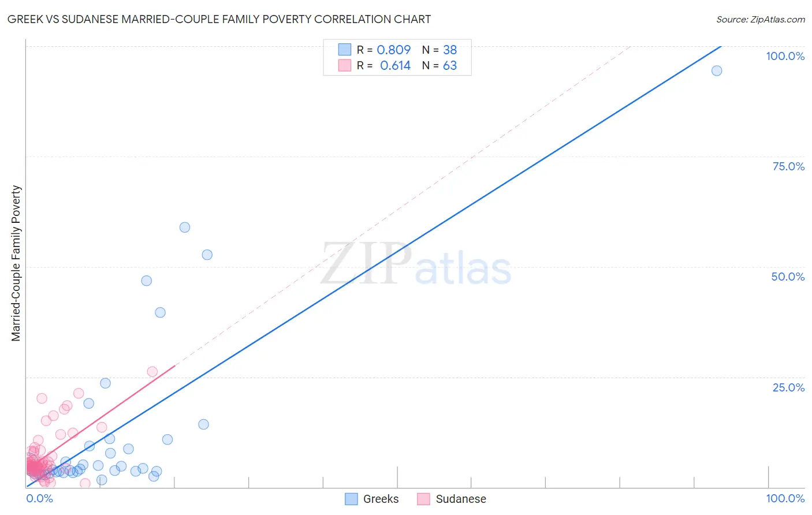
Task: Click the Greek data point near 53%
Action: coord(207,255)
